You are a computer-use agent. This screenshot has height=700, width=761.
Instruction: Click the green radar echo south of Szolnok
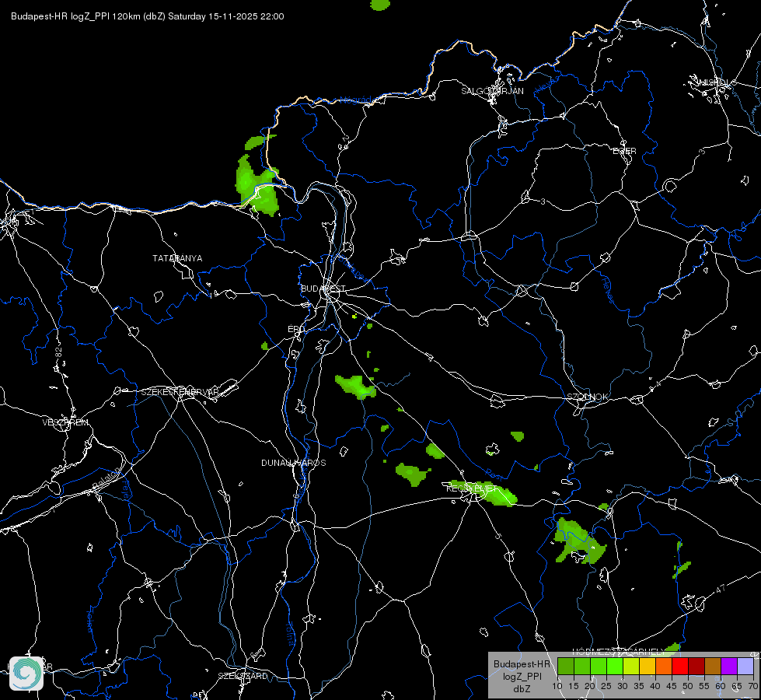(x=578, y=541)
